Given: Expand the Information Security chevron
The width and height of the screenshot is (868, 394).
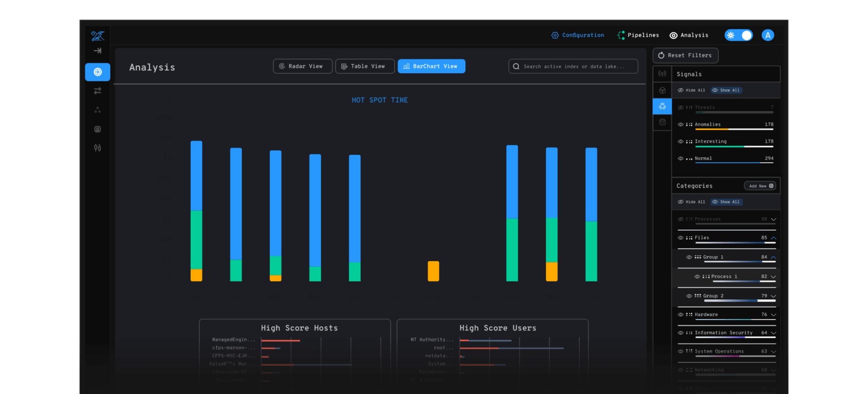Looking at the screenshot, I should [773, 333].
